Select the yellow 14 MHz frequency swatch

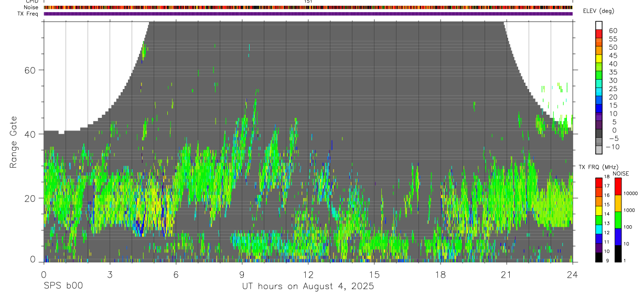[599, 211]
